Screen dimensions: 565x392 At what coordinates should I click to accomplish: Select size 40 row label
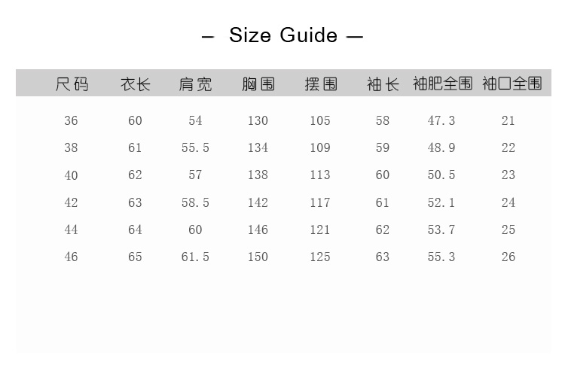tap(71, 175)
